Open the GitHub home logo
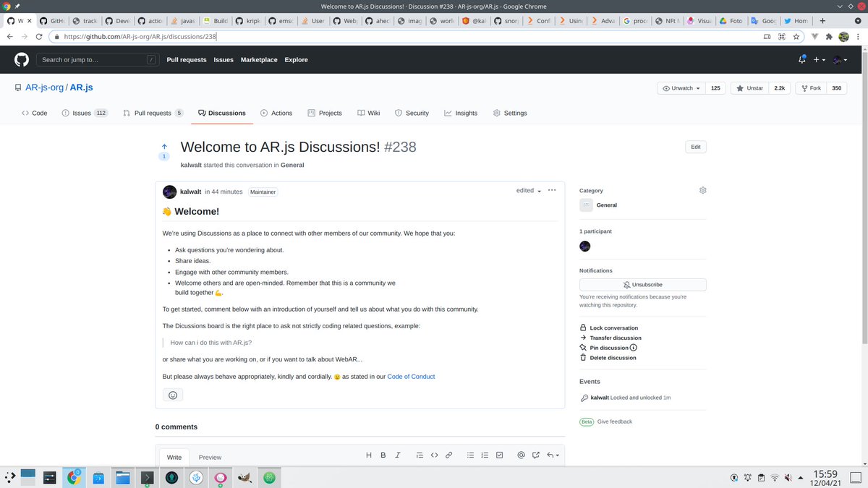The height and width of the screenshot is (488, 868). [x=22, y=60]
